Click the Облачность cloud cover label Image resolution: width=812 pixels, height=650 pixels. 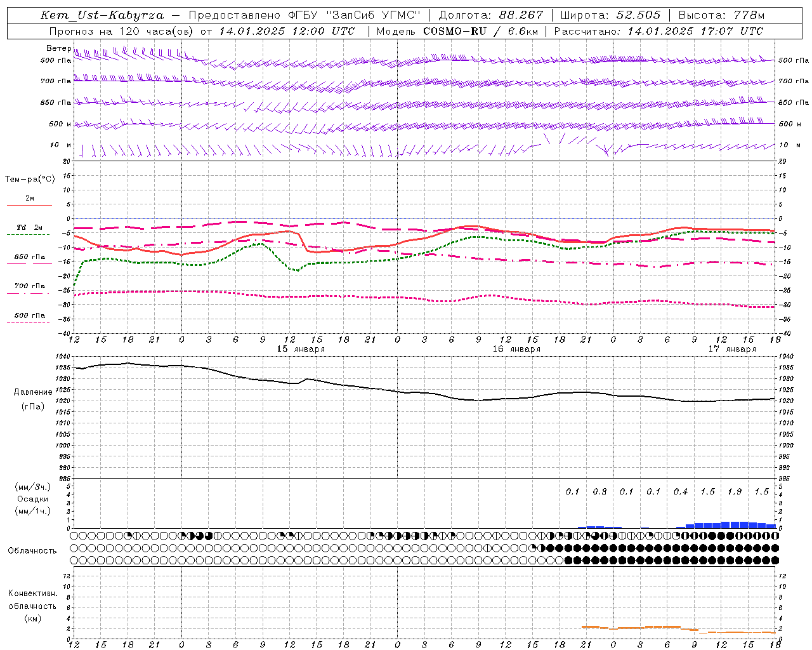[32, 551]
